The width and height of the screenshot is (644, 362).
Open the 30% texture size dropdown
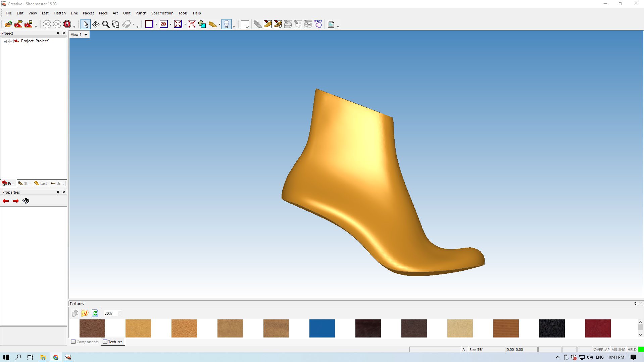click(120, 313)
